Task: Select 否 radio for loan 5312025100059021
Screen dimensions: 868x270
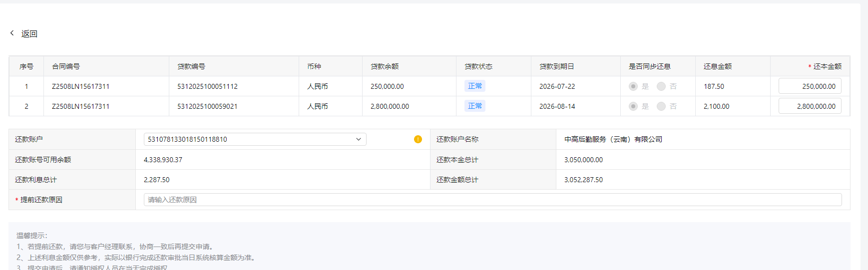Action: point(661,106)
